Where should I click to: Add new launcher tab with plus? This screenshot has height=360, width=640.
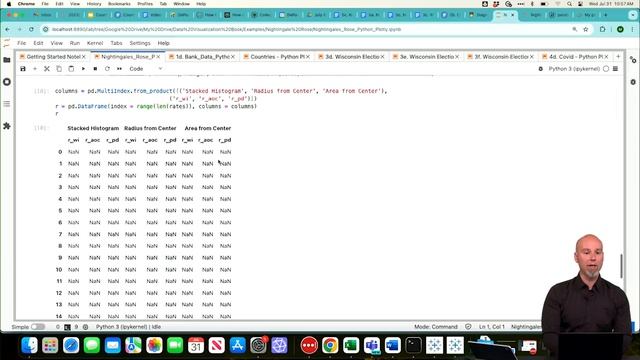point(618,57)
